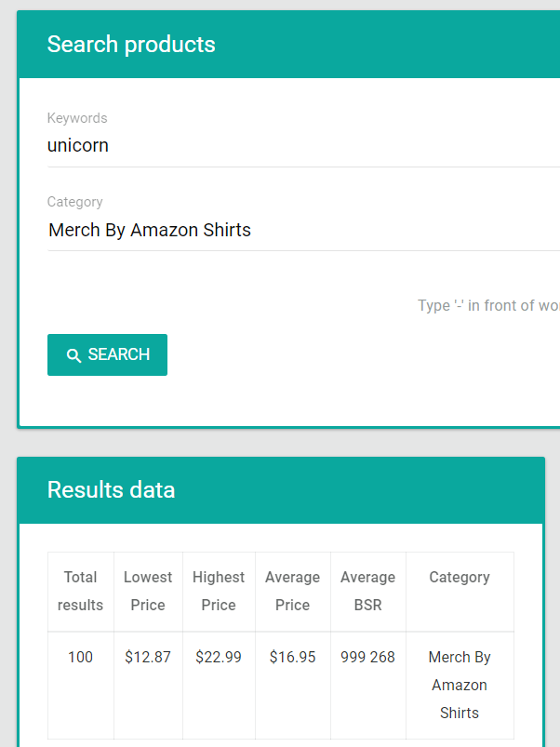Click the average BSR value 999 268
Viewport: 560px width, 747px height.
tap(368, 658)
